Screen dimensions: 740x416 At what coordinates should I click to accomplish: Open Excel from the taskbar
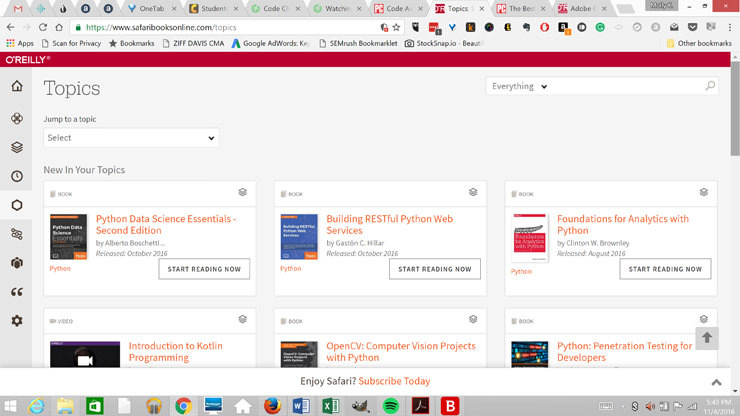[x=330, y=406]
